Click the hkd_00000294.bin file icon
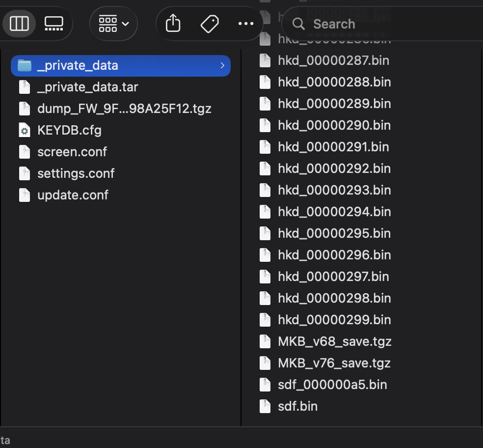The width and height of the screenshot is (483, 448). [265, 212]
